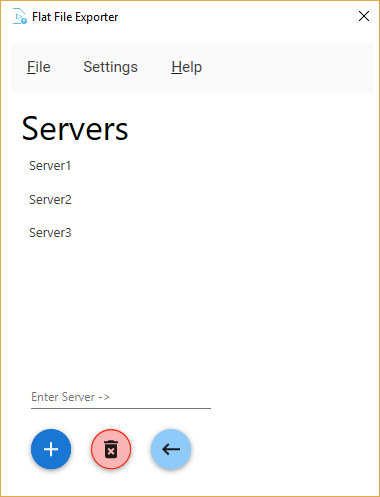Click the light blue back arrow button
380x497 pixels.
[171, 449]
